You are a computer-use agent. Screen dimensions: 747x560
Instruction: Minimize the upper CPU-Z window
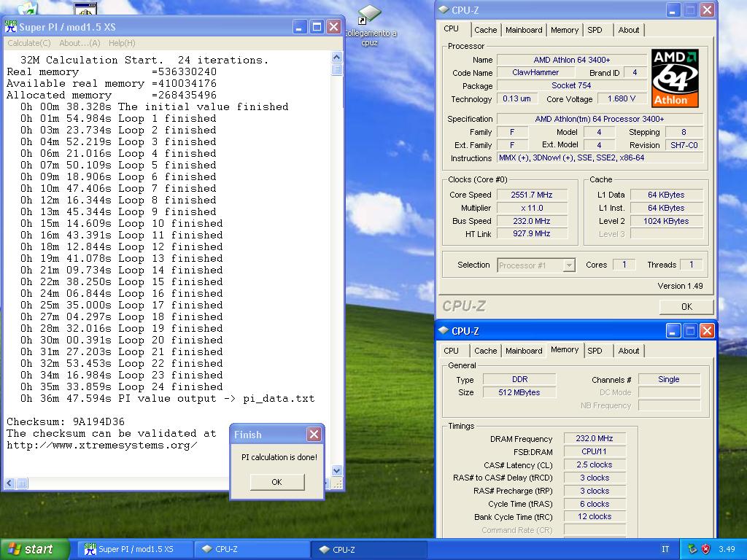tap(673, 10)
